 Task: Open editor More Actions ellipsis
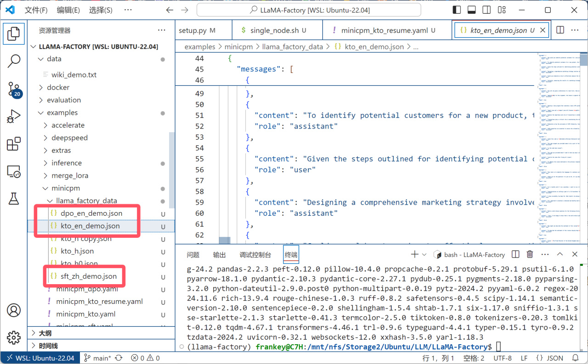click(x=575, y=30)
